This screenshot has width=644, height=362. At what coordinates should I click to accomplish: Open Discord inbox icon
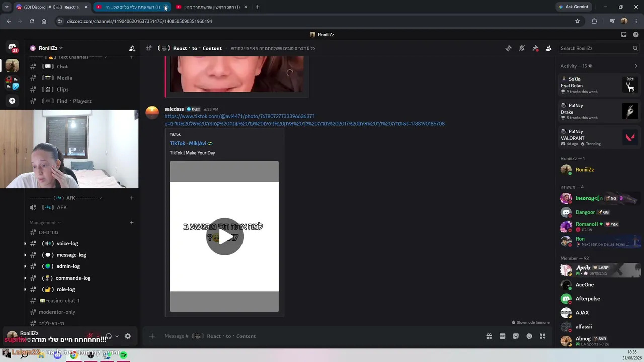[624, 35]
